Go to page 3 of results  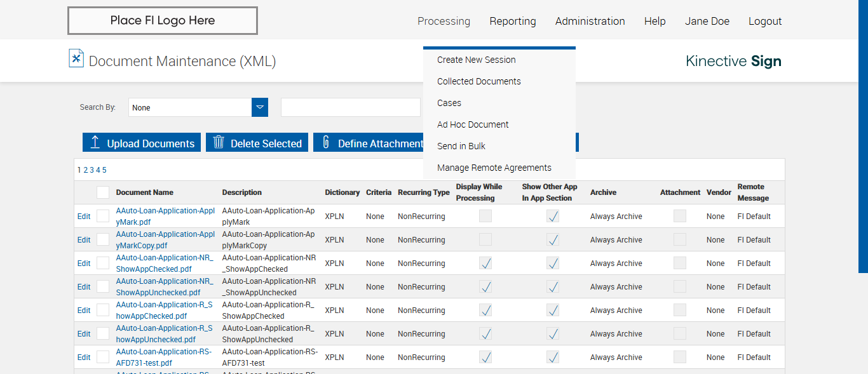click(92, 170)
